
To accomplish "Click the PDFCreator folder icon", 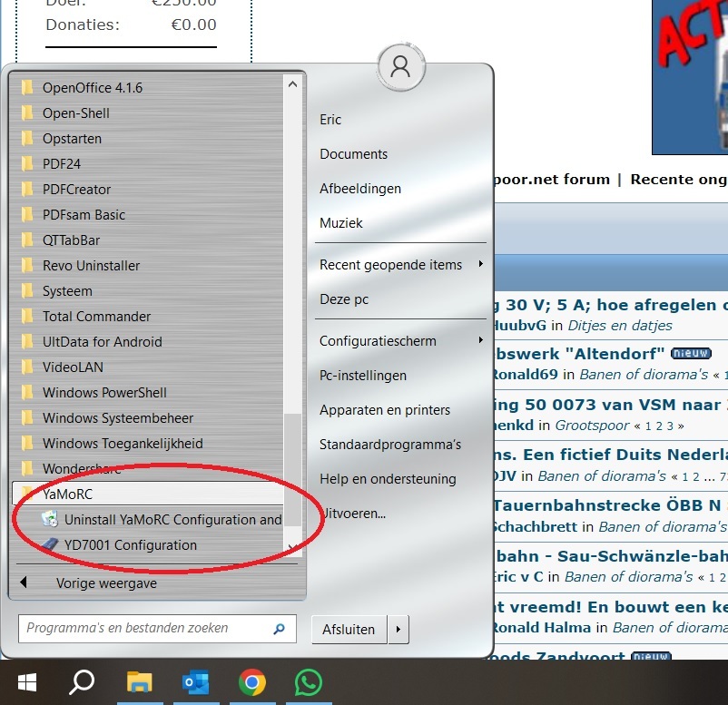I will 27,190.
